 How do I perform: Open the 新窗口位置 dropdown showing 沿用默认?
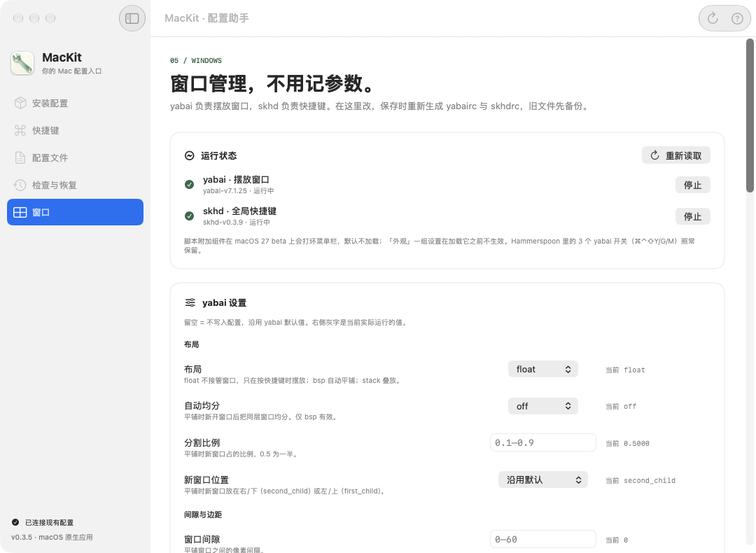tap(543, 479)
